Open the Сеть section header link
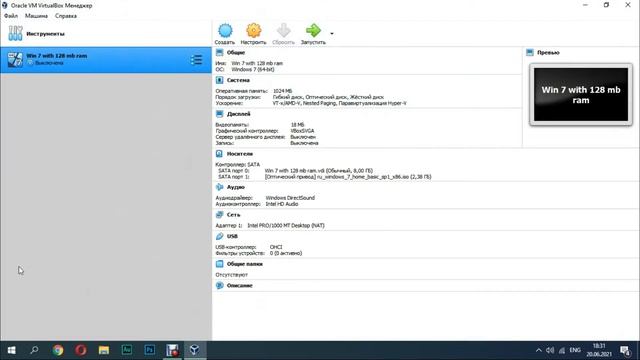Image resolution: width=640 pixels, height=360 pixels. coord(233,215)
